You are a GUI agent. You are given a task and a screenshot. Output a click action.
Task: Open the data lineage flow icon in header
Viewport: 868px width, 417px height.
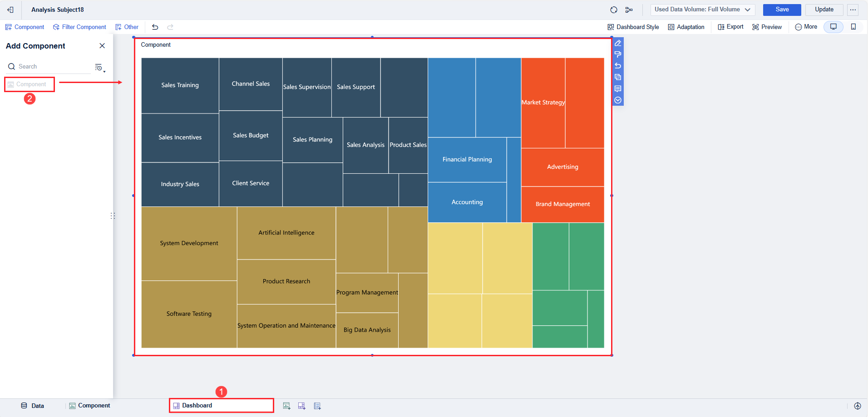tap(629, 10)
